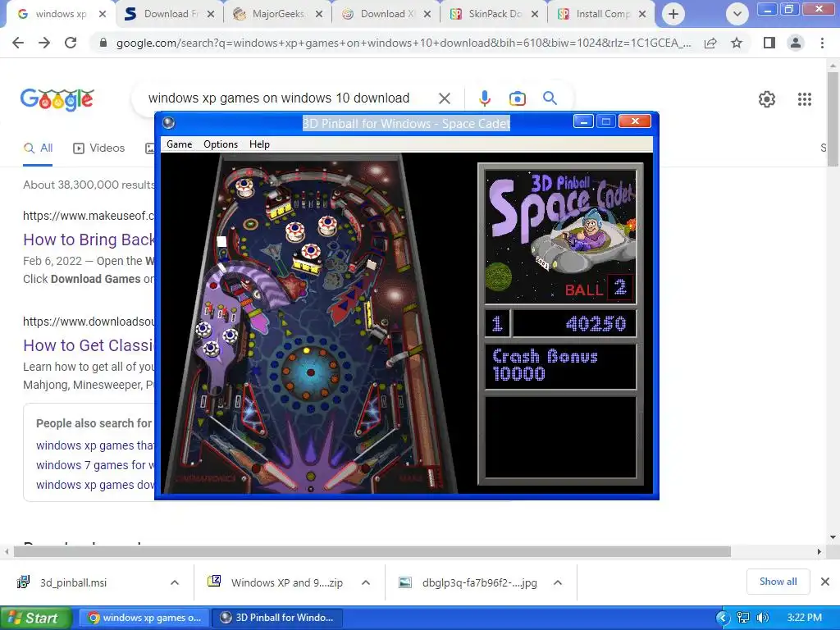Screen dimensions: 840x630
Task: Click Show all downloads
Action: click(x=778, y=582)
